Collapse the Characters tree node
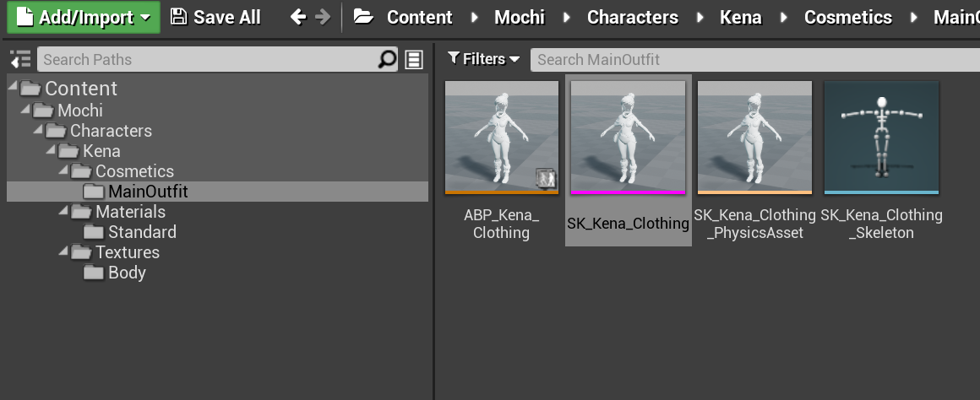Screen dimensions: 980x400 pyautogui.click(x=38, y=129)
